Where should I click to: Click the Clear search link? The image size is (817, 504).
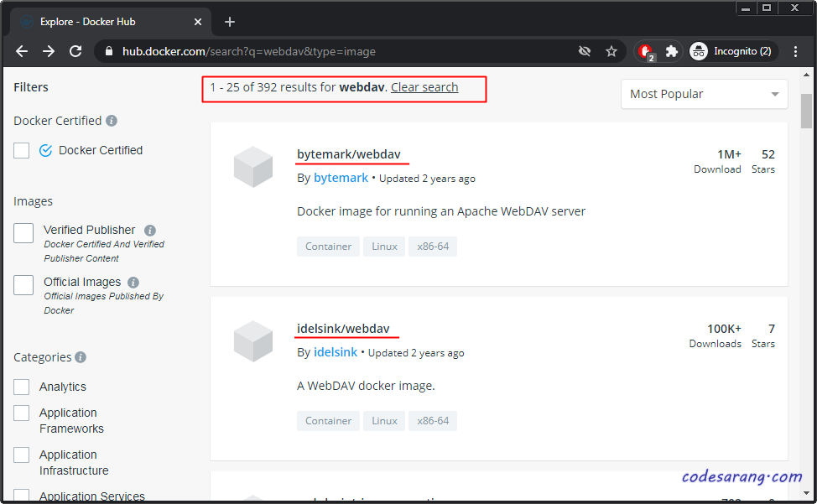click(424, 87)
